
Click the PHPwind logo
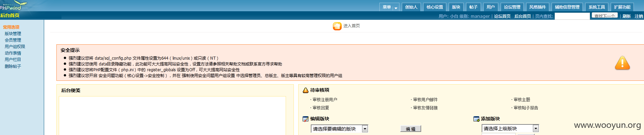13,5
